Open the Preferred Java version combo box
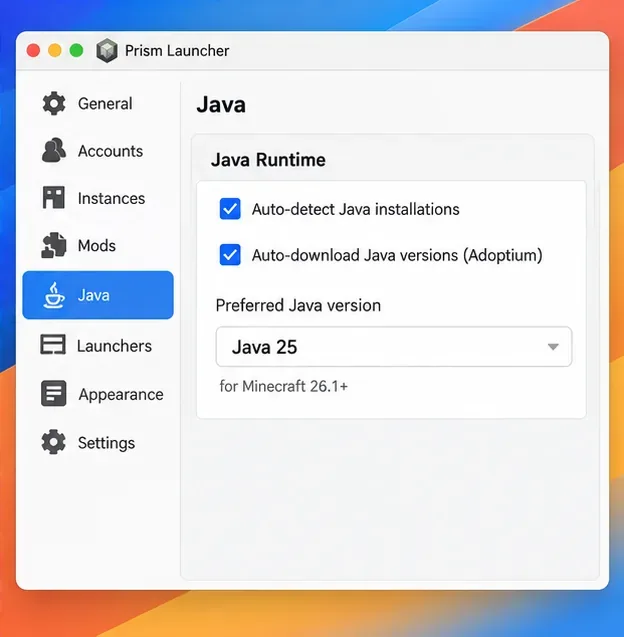This screenshot has height=637, width=624. (x=394, y=347)
